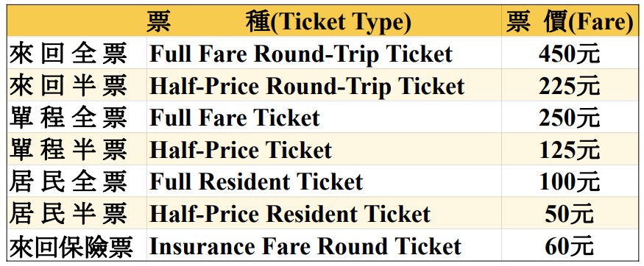Image resolution: width=644 pixels, height=266 pixels.
Task: Click the Full Fare Ticket cell
Action: point(324,118)
